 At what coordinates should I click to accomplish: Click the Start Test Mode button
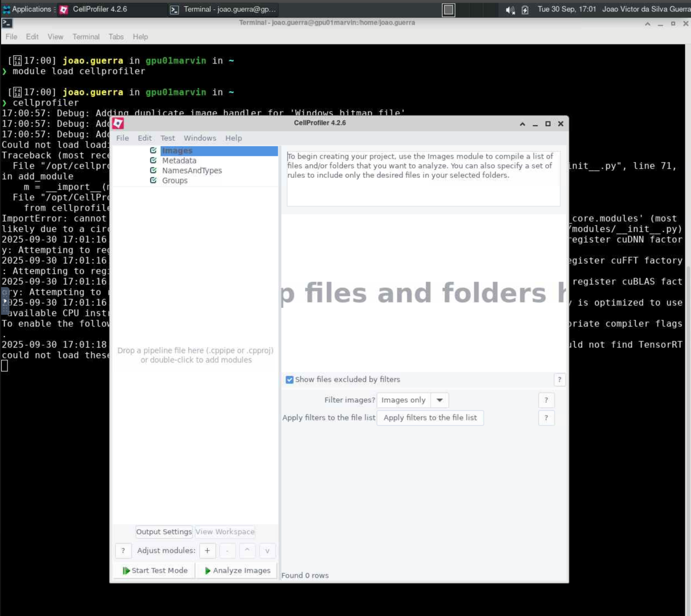(154, 570)
